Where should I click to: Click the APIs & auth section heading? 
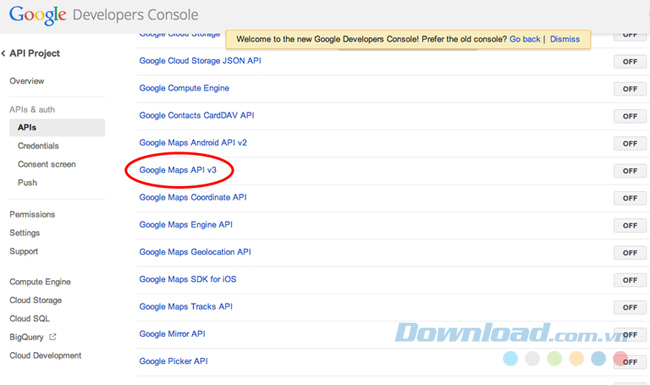tap(32, 110)
